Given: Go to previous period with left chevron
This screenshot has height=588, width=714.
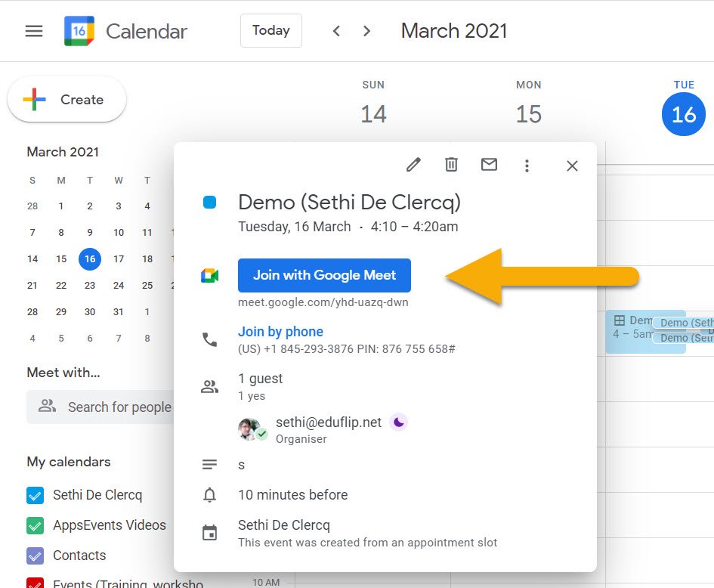Looking at the screenshot, I should [336, 31].
